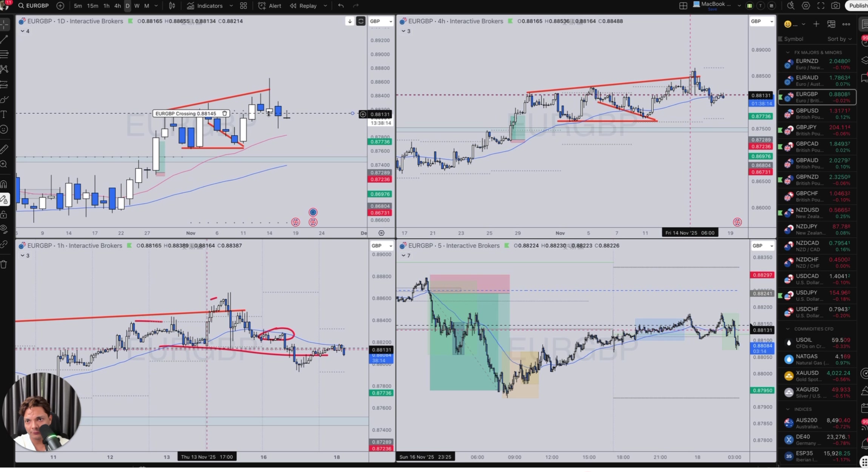Open the candlestick chart style selector
Screen dimensions: 868x472
click(x=172, y=6)
